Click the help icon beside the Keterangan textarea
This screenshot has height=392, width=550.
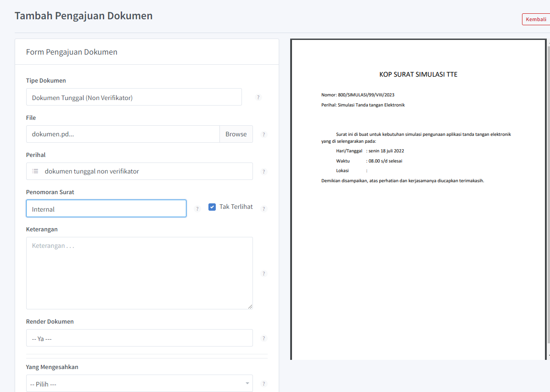pos(264,274)
